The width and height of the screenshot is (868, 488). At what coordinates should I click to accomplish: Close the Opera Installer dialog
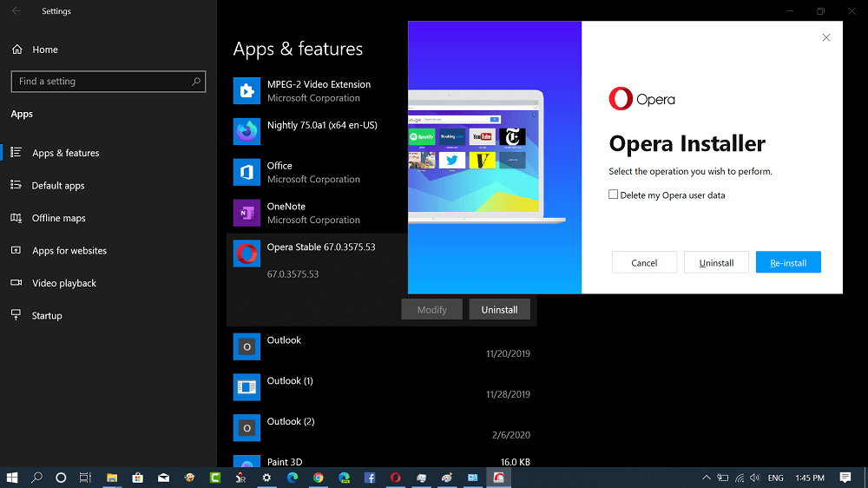tap(826, 37)
